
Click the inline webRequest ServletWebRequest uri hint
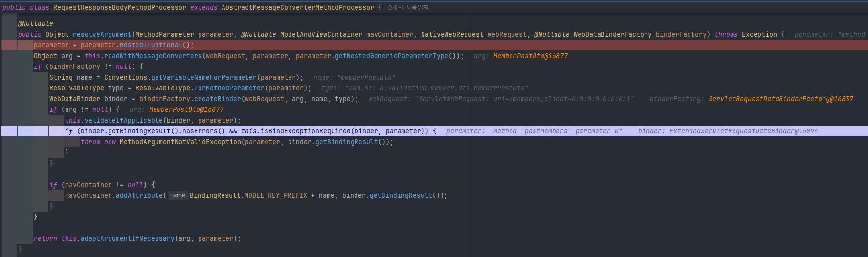(x=501, y=99)
